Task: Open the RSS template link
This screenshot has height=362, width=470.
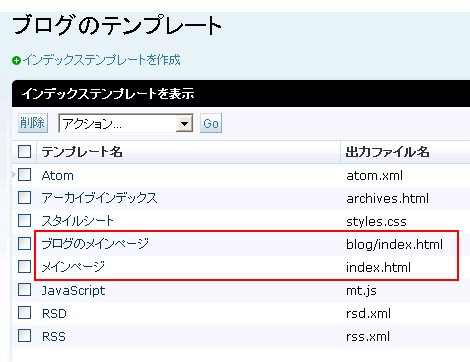Action: click(x=54, y=337)
